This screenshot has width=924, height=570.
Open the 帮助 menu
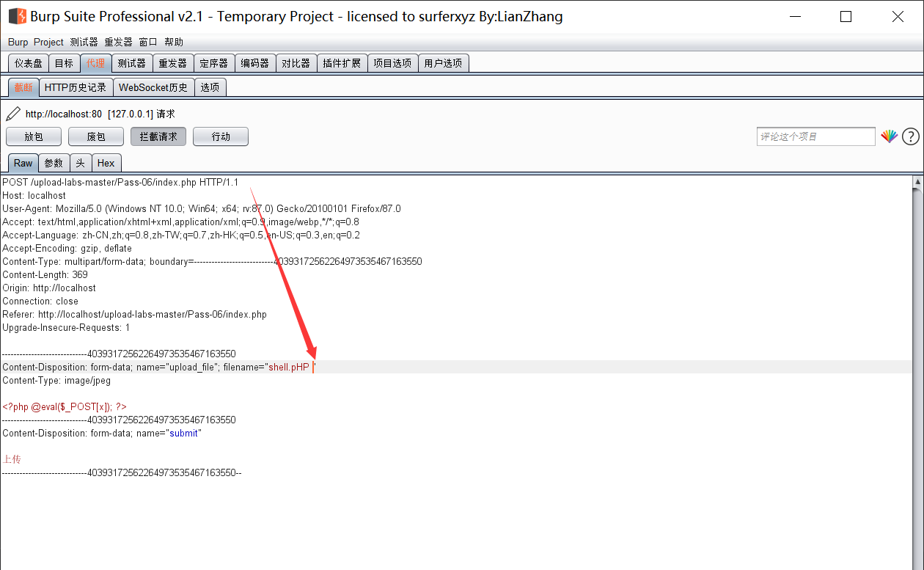[x=174, y=43]
